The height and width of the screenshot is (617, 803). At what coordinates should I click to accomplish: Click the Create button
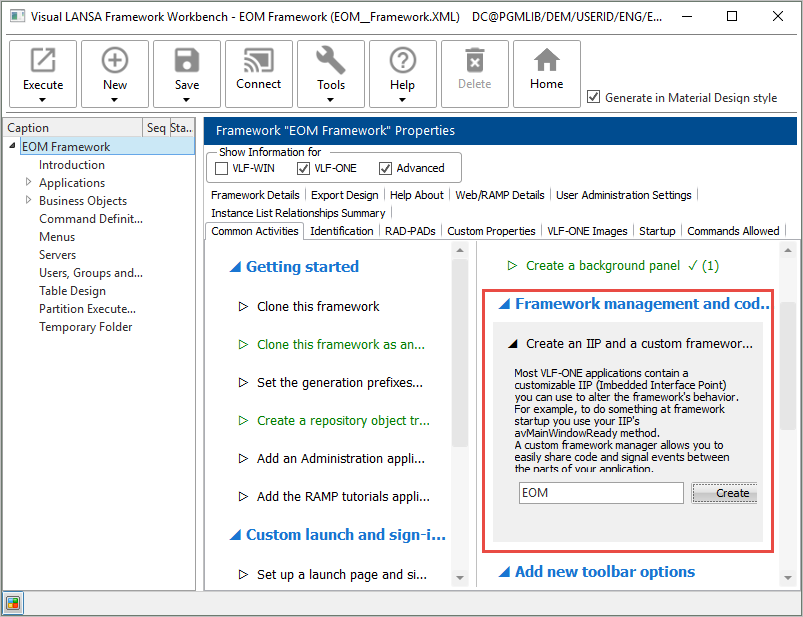point(724,493)
